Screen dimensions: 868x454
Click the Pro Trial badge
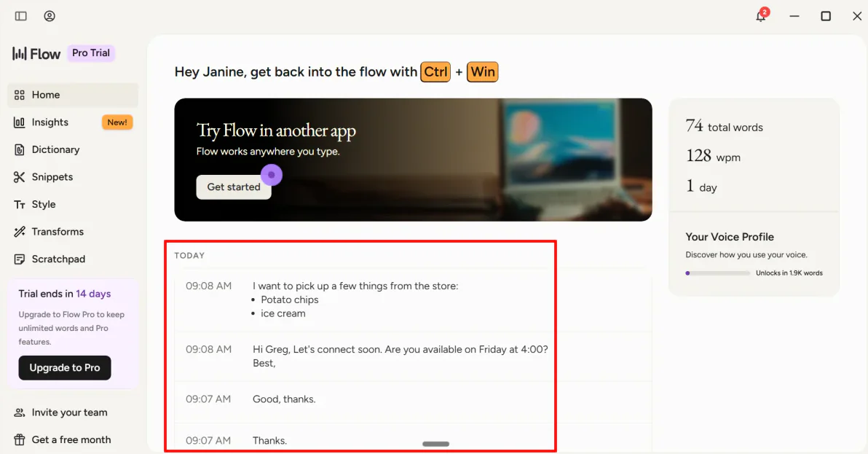91,53
